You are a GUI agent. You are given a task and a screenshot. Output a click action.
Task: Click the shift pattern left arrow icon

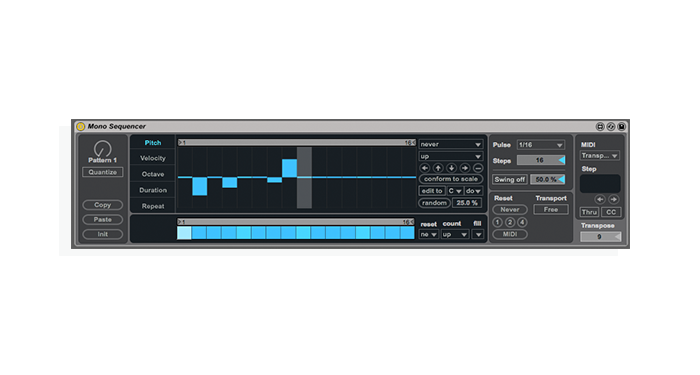425,168
